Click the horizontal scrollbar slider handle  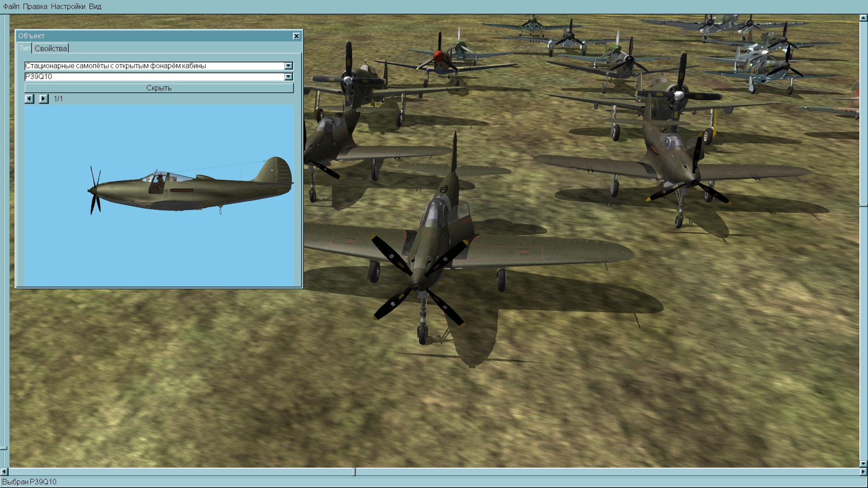point(354,472)
